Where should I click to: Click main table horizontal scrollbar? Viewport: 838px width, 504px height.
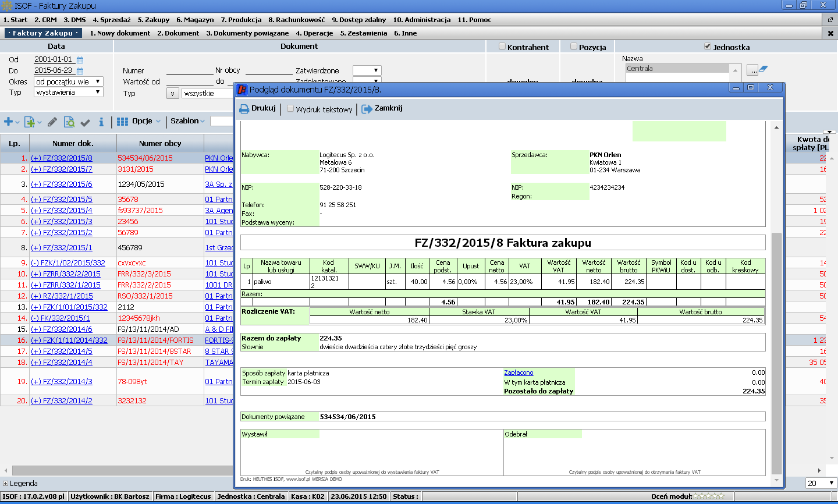tap(122, 470)
